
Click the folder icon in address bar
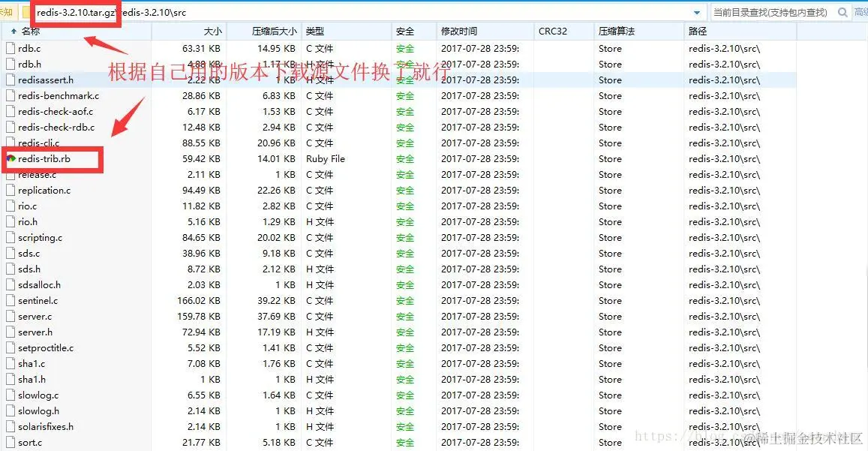pos(26,12)
